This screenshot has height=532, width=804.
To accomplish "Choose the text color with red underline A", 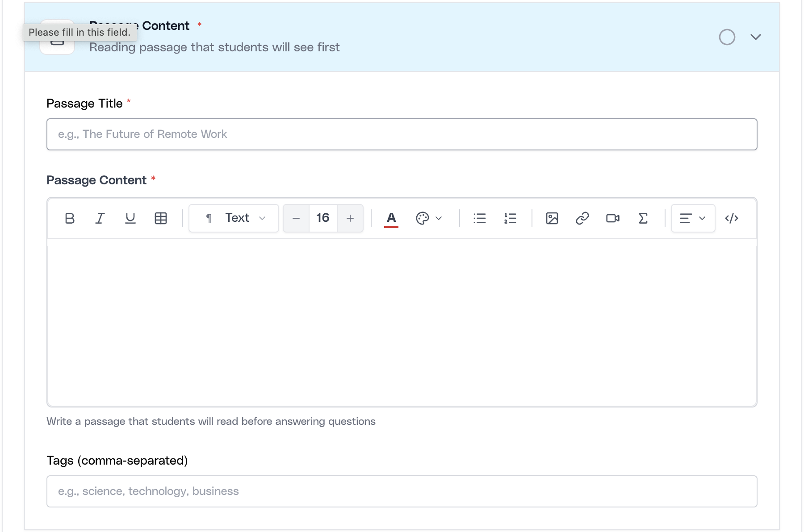I will [391, 218].
